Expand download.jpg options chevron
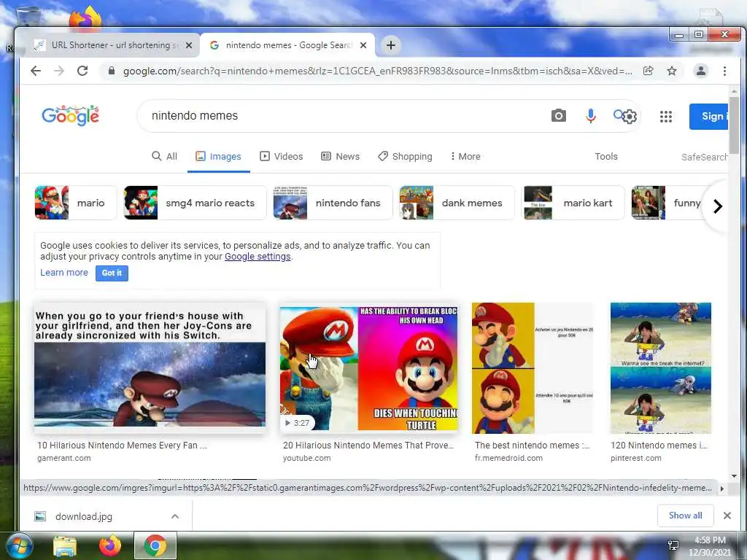The image size is (747, 560). [175, 516]
